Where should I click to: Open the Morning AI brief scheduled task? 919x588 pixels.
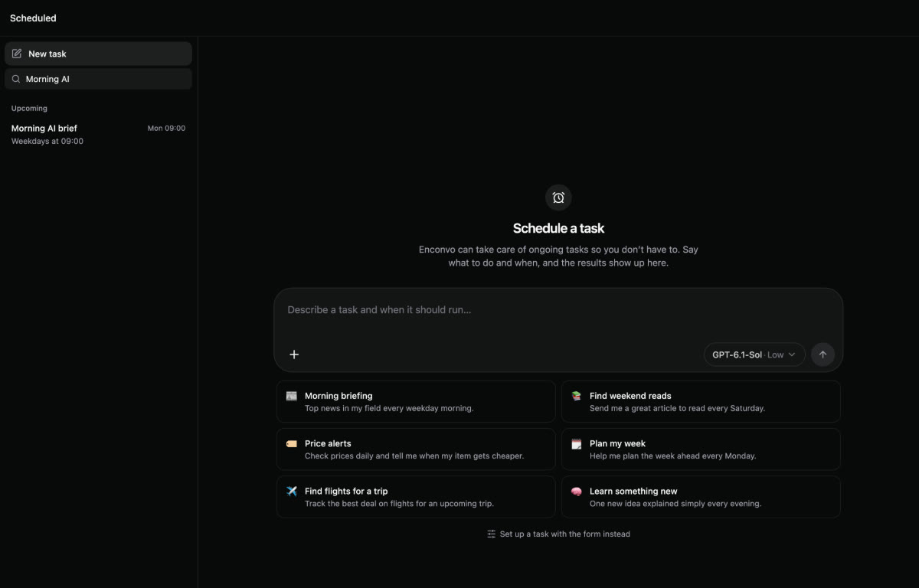point(98,134)
